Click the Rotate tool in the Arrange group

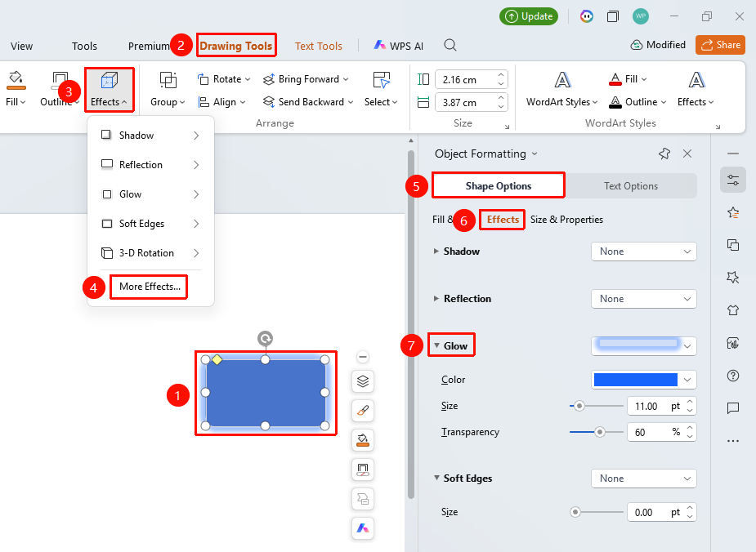coord(224,79)
